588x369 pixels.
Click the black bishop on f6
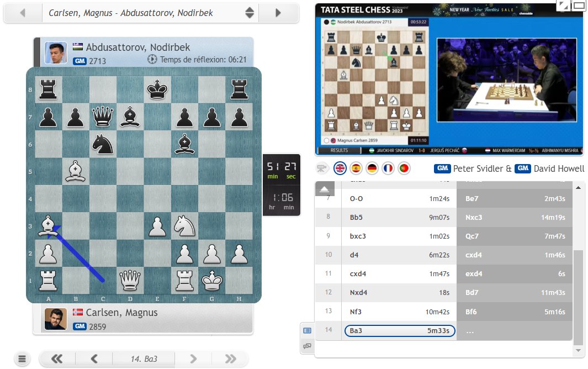tap(184, 144)
